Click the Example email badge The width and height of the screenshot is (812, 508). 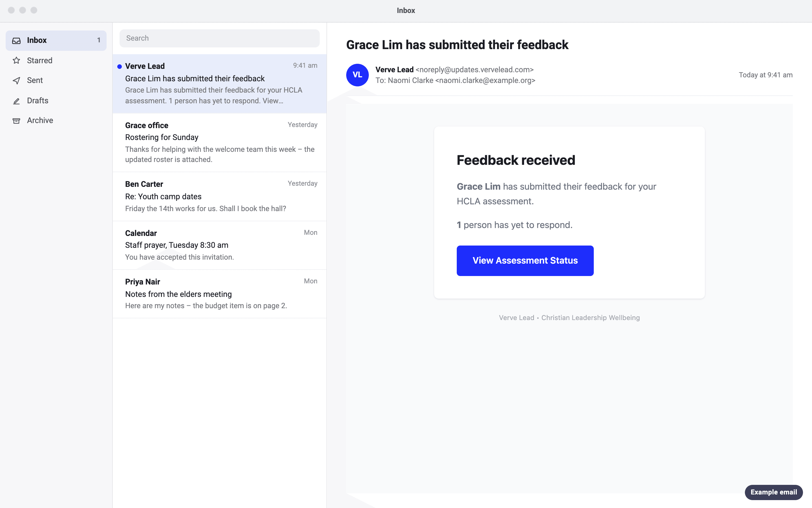tap(774, 492)
